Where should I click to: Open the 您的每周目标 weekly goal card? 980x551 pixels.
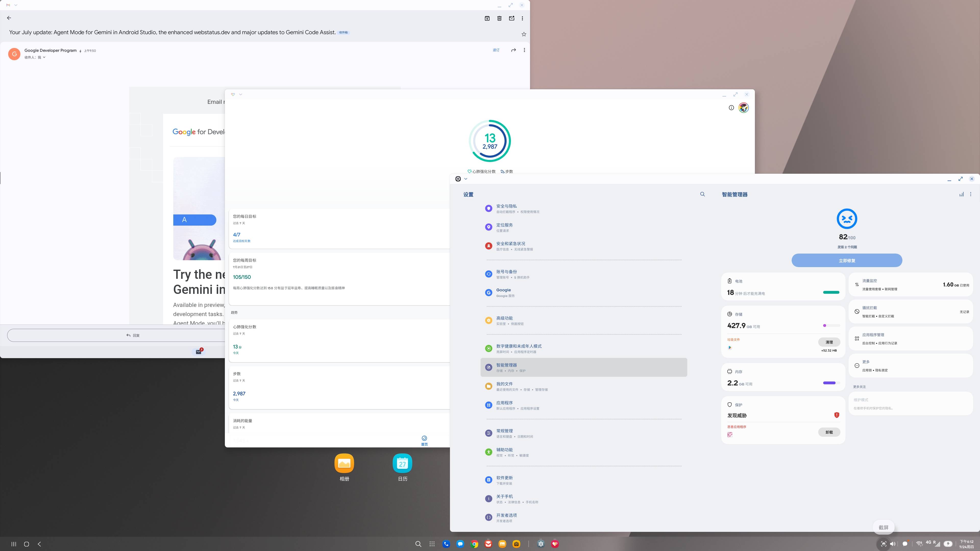339,279
